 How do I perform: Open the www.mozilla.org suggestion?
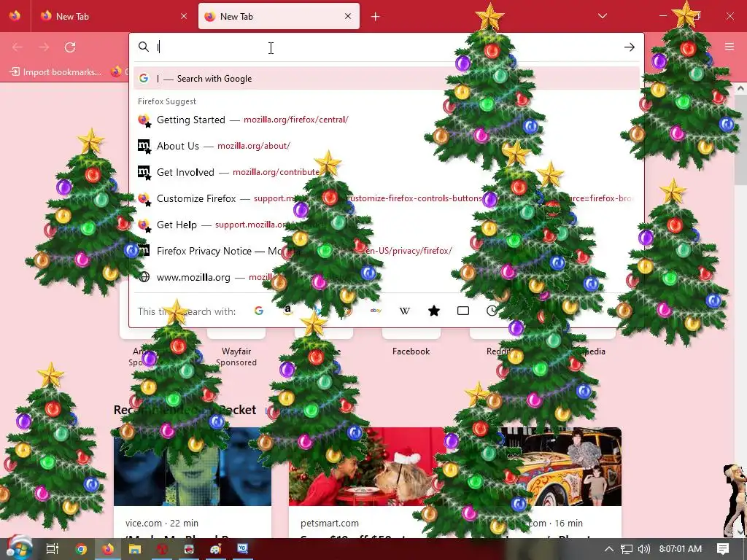(387, 276)
